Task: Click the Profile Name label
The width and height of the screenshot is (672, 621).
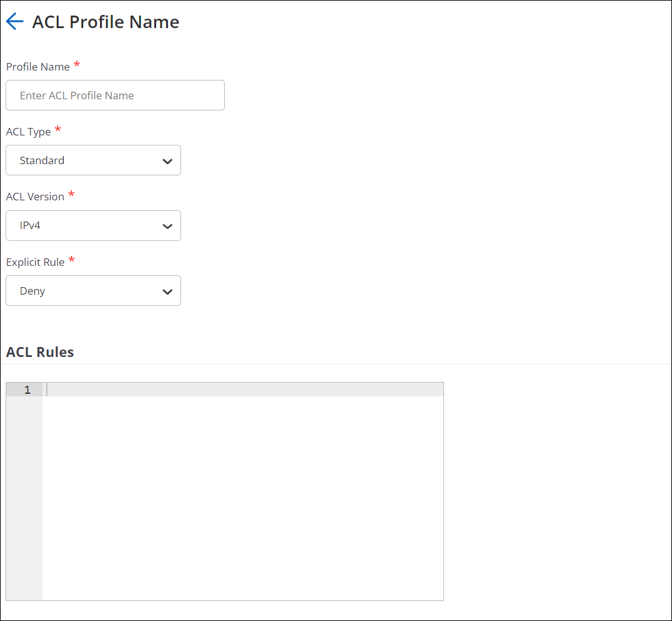Action: point(37,67)
